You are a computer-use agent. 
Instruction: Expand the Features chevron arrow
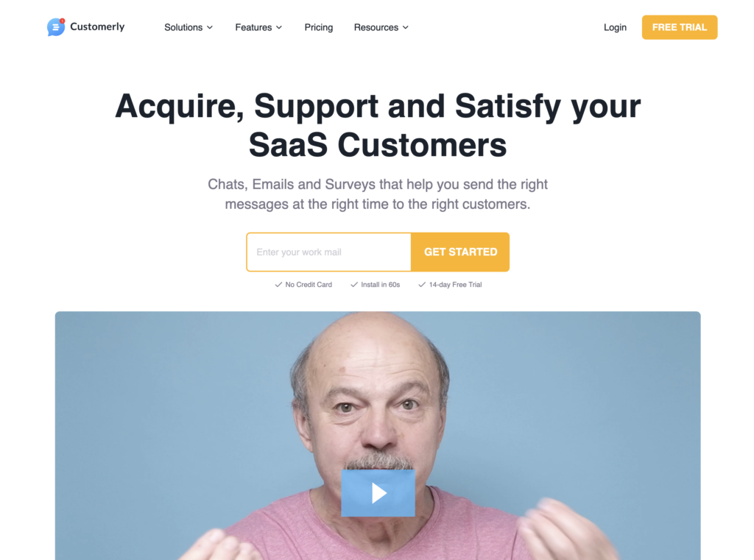coord(279,27)
